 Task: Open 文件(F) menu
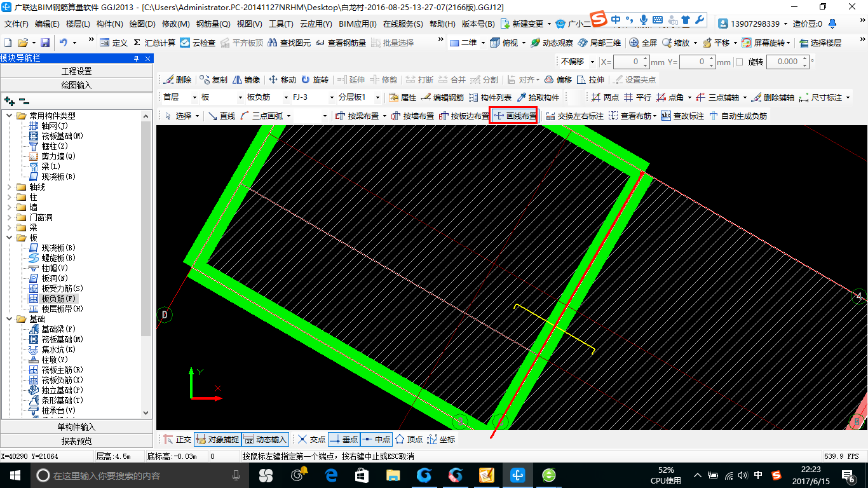point(17,24)
